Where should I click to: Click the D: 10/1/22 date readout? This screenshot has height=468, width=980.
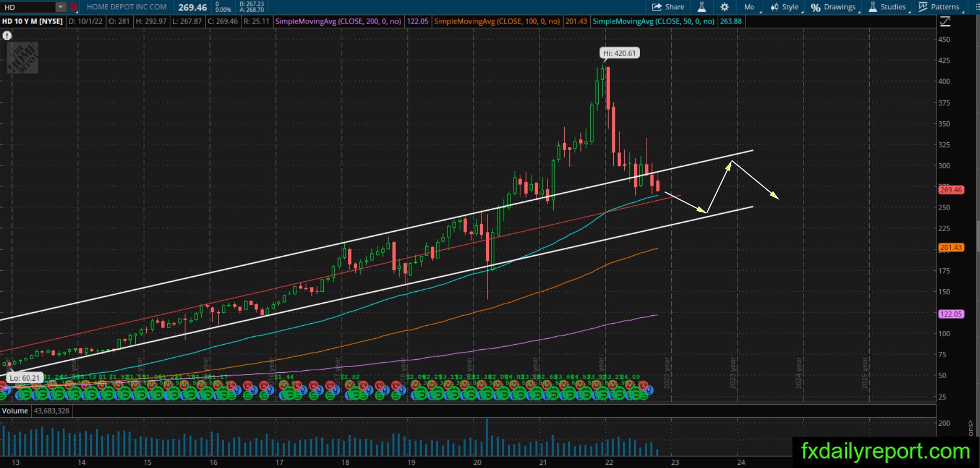pyautogui.click(x=86, y=21)
